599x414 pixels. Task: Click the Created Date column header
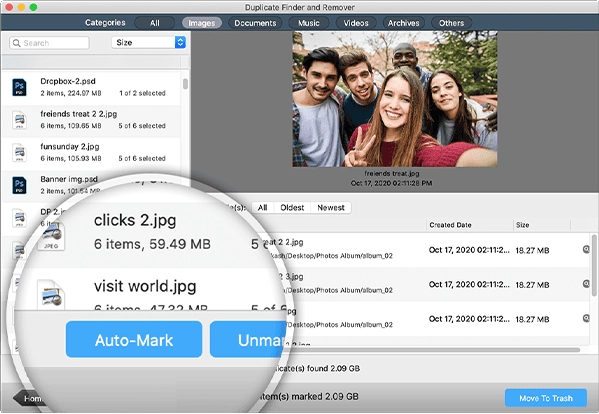tap(450, 225)
